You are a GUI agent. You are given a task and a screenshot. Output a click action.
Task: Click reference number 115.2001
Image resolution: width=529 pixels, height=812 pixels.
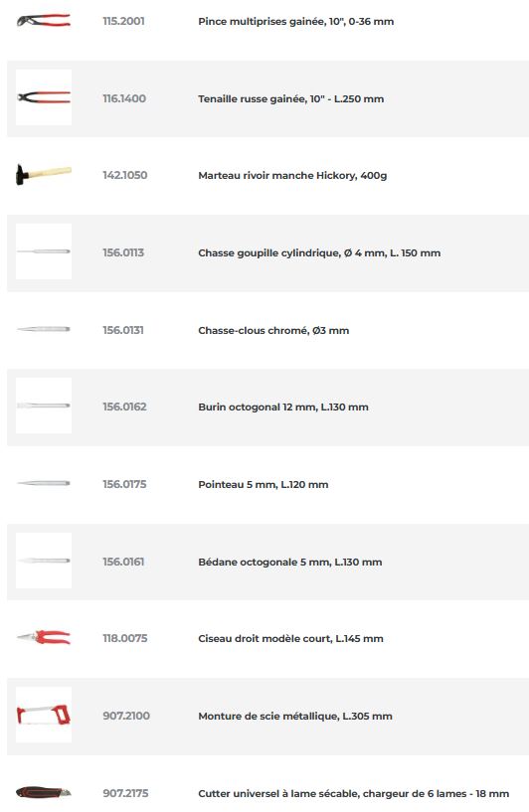(x=124, y=21)
